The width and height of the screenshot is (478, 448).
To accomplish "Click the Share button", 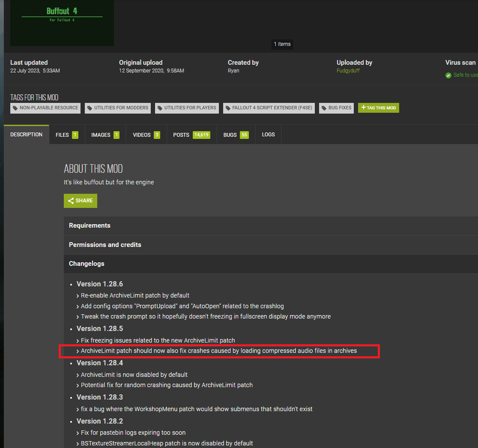I will pos(81,201).
